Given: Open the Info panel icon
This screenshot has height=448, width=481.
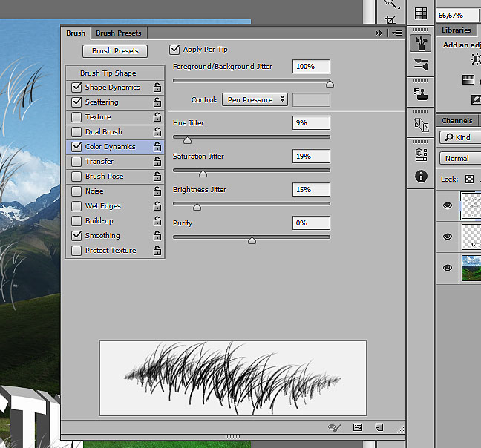Looking at the screenshot, I should point(421,177).
